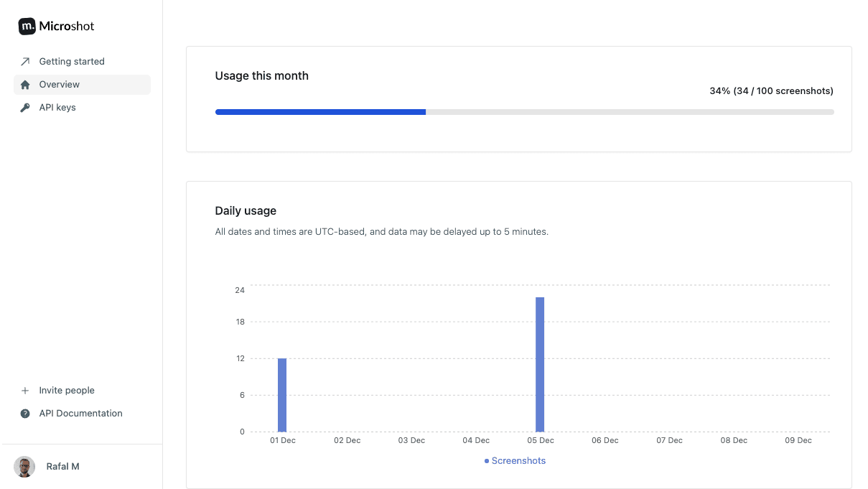Click the Usage this month heading
868x489 pixels.
pyautogui.click(x=261, y=75)
